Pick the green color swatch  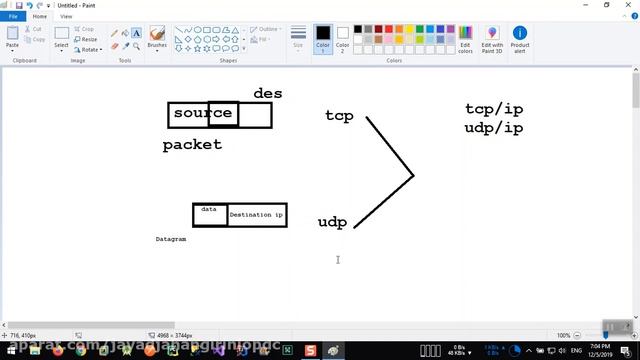click(420, 29)
